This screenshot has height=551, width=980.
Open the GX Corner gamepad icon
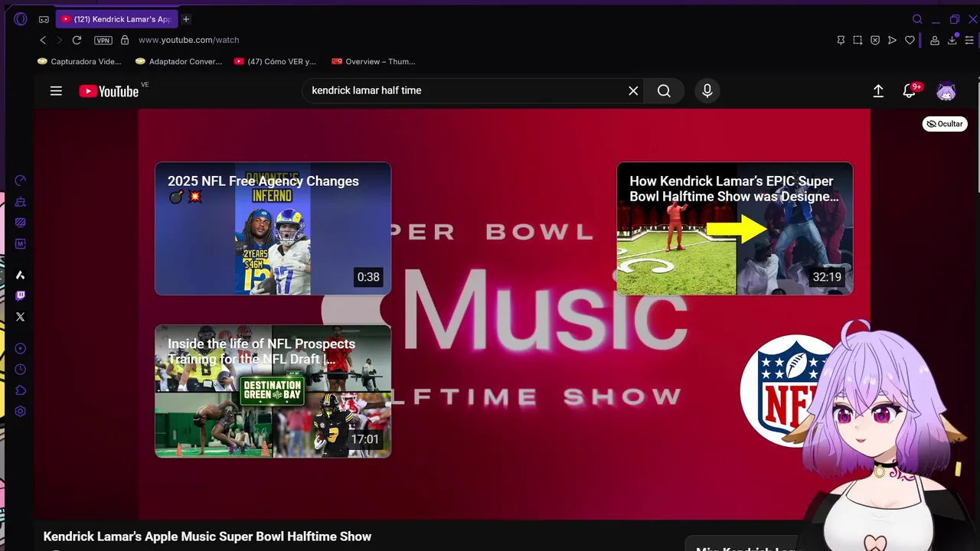tap(44, 19)
